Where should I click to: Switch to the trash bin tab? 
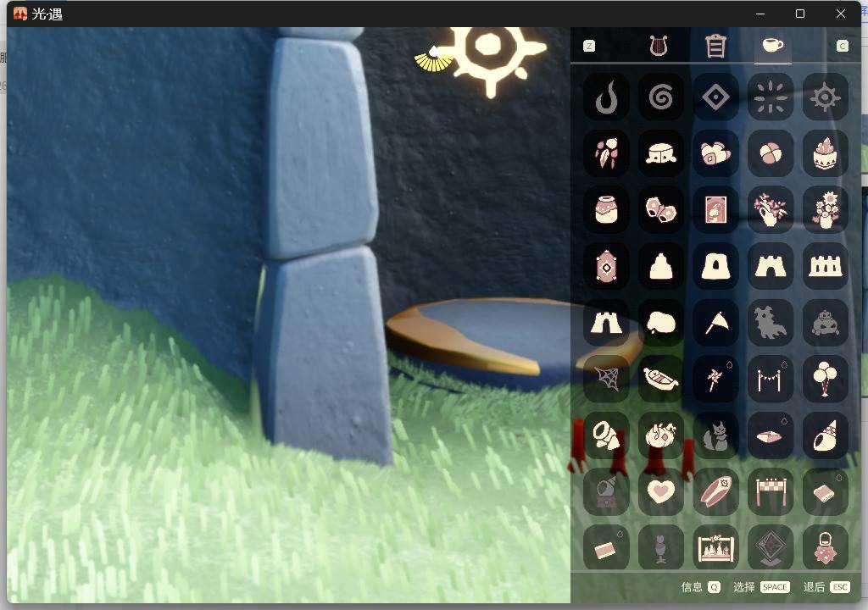point(715,46)
